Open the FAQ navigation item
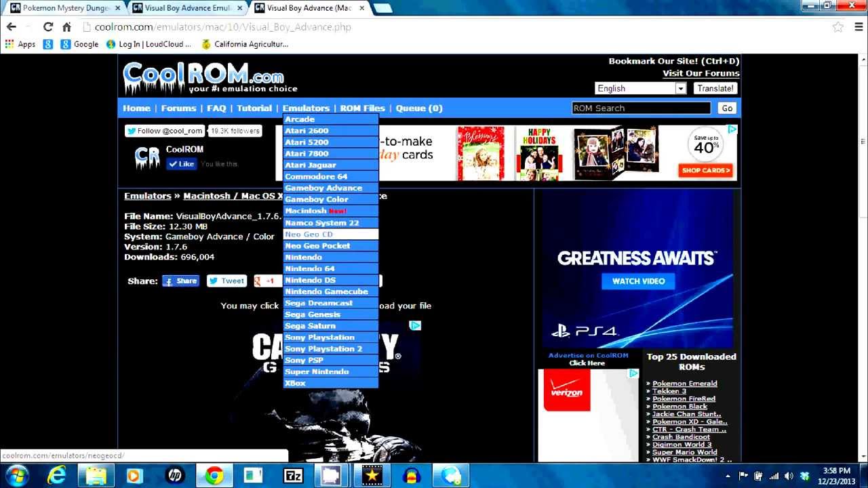The height and width of the screenshot is (488, 868). coord(216,108)
